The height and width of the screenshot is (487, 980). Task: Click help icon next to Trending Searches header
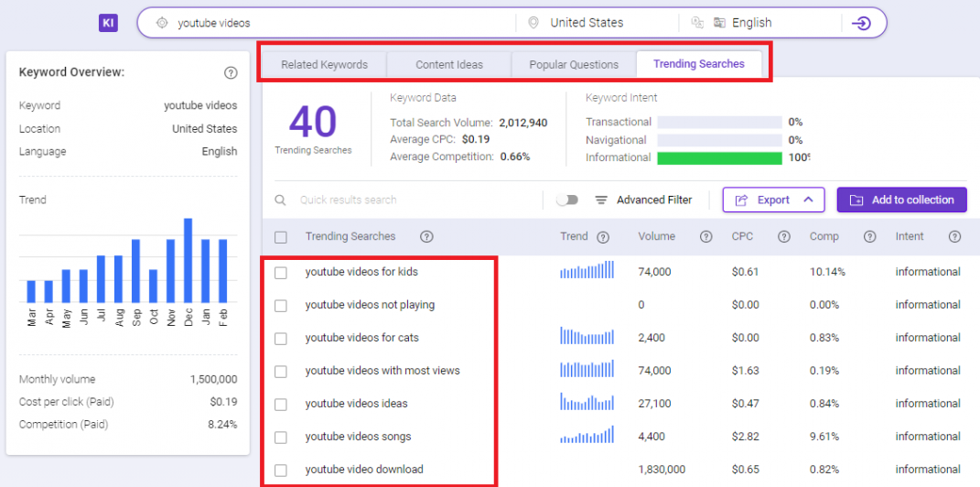pyautogui.click(x=427, y=237)
